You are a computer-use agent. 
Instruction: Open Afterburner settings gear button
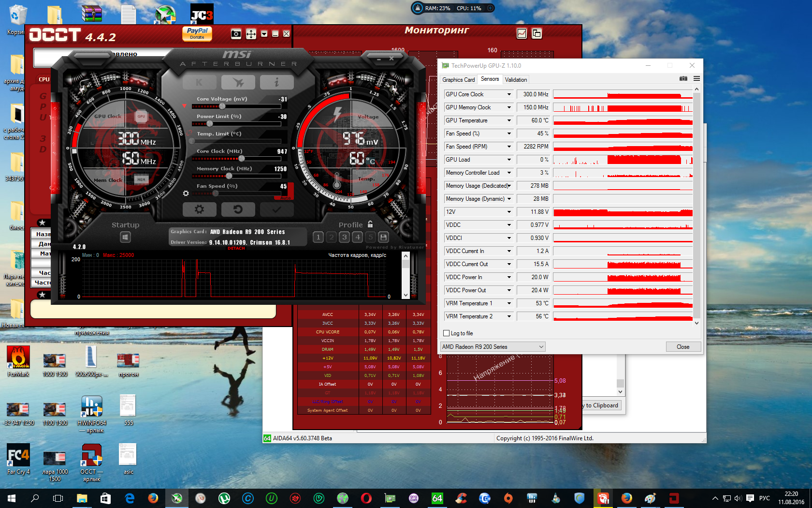click(x=199, y=209)
